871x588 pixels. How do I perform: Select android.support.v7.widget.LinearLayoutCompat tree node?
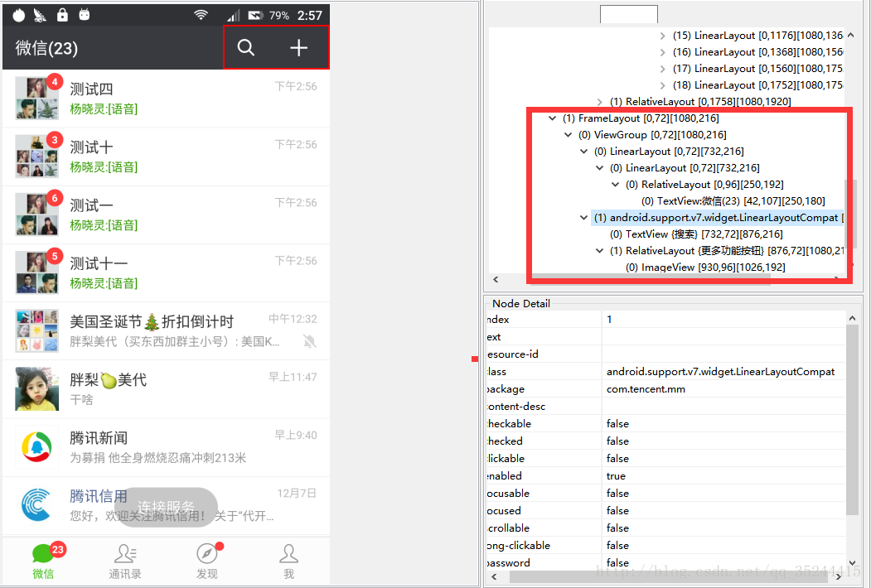coord(719,218)
